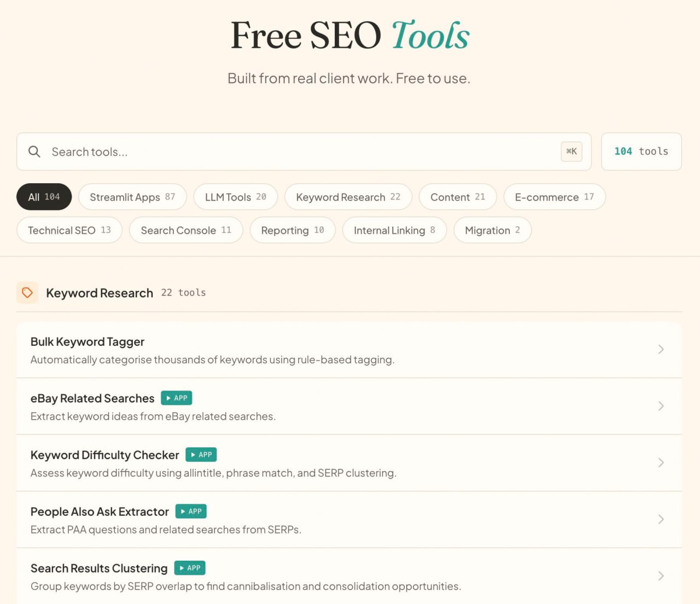
Task: Toggle the LLM Tools filter chip
Action: coord(235,197)
